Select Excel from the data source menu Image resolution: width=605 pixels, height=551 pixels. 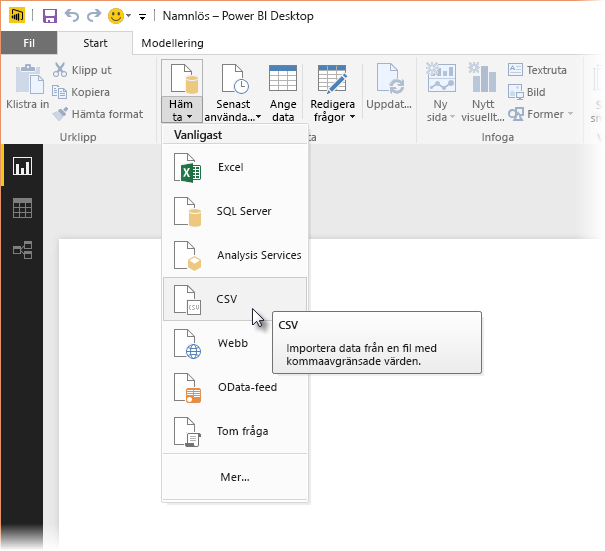point(235,167)
